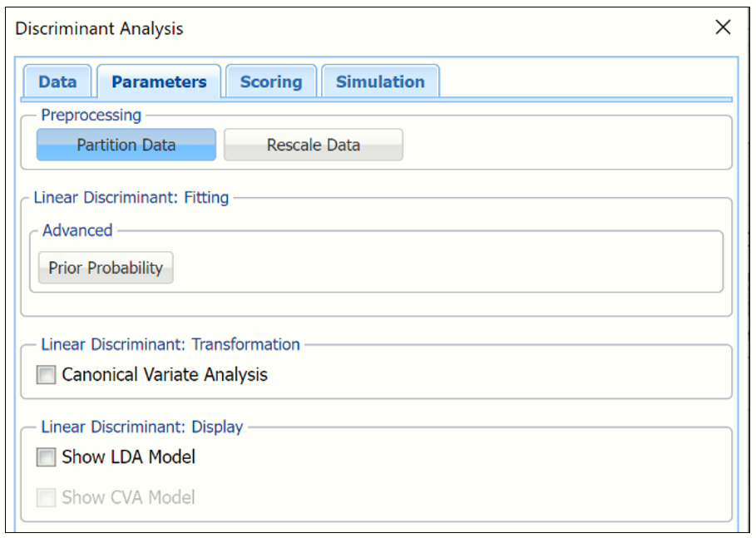Screen dimensions: 756x538
Task: Select the Simulation tab
Action: [380, 81]
